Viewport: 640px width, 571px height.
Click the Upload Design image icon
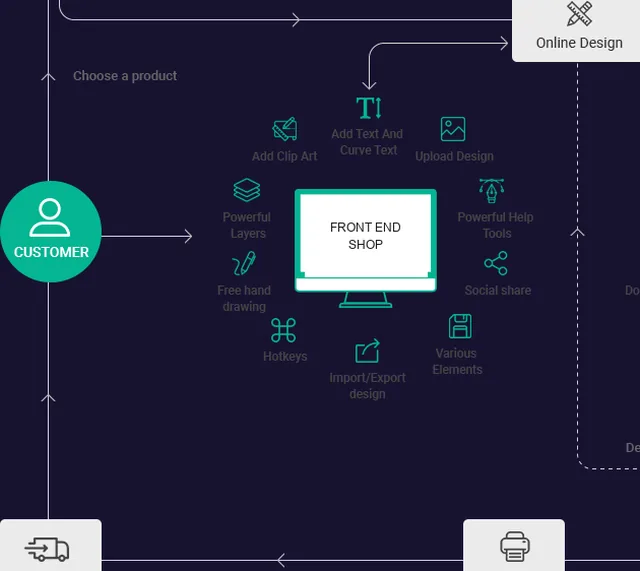point(453,129)
